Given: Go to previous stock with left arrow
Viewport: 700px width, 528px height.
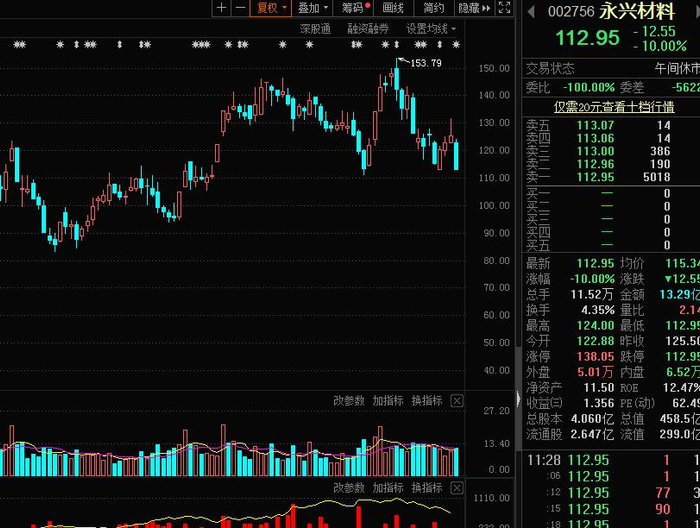Looking at the screenshot, I should click(x=531, y=12).
